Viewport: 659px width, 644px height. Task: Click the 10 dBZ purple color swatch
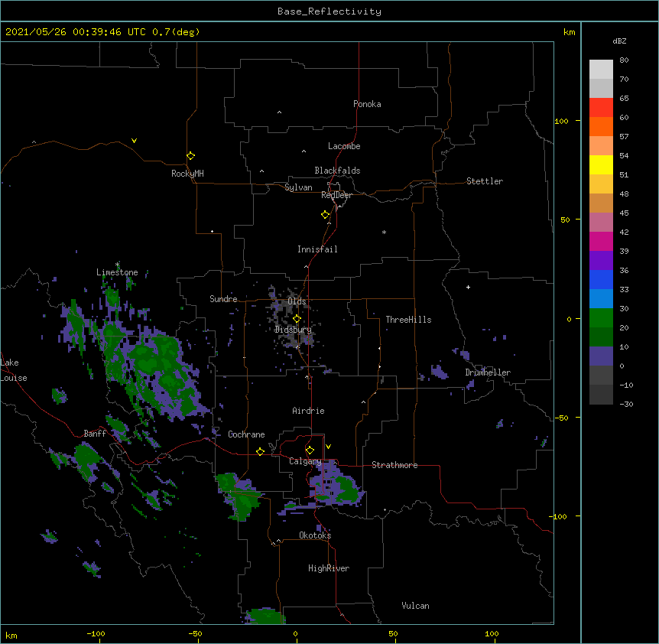coord(601,356)
